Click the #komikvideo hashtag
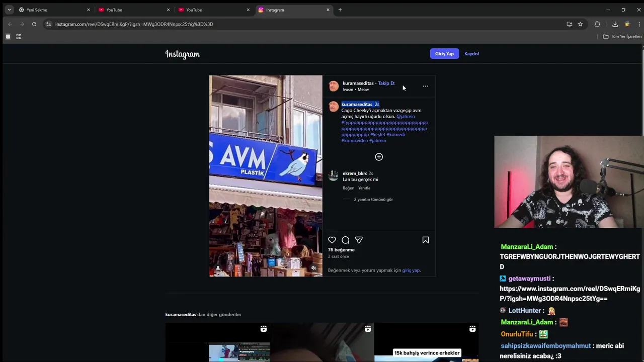This screenshot has width=644, height=362. (x=355, y=140)
